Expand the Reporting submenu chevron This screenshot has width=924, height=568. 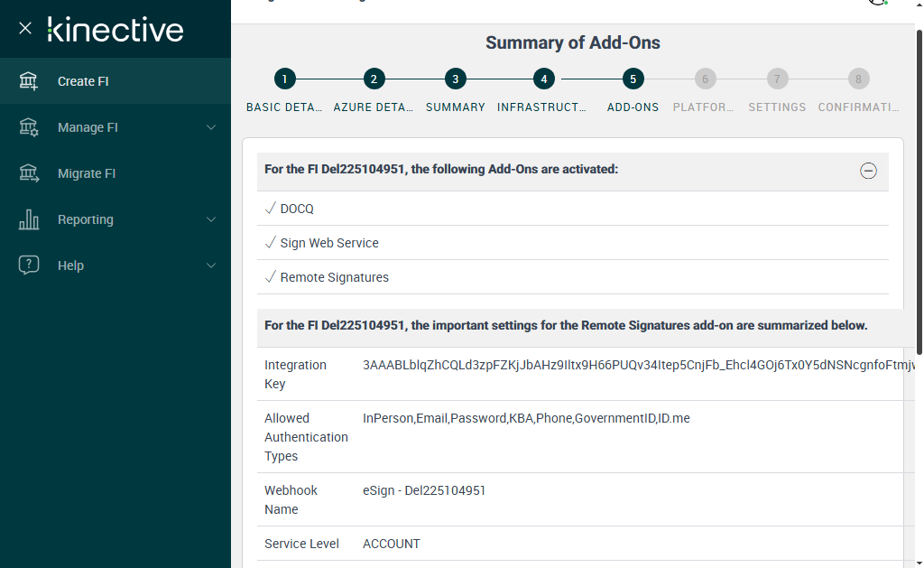coord(211,219)
